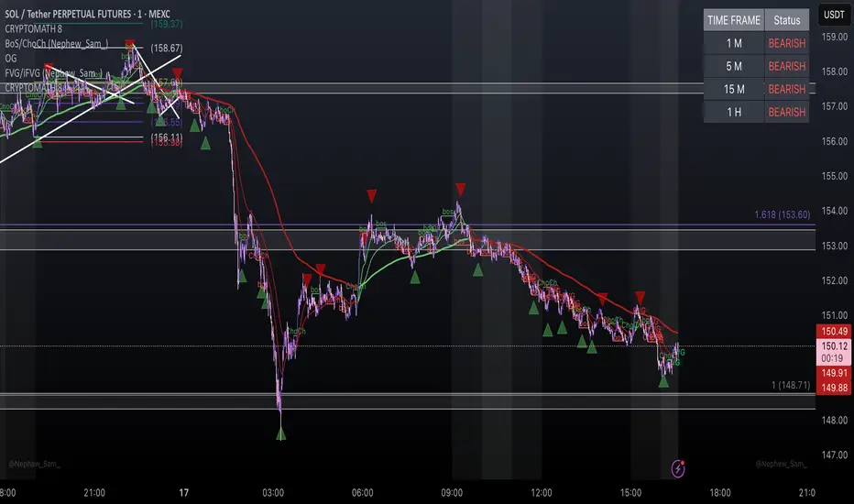Screen dimensions: 854x504
Task: Select the OG indicator legend
Action: 11,59
